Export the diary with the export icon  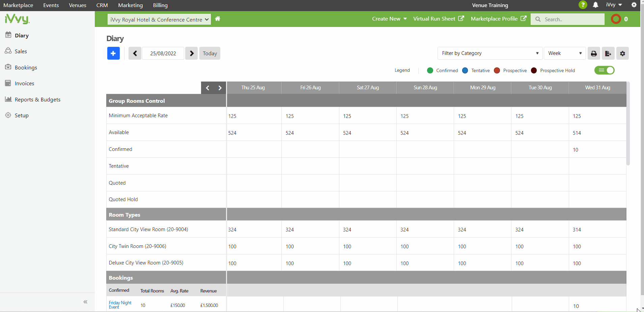(608, 53)
